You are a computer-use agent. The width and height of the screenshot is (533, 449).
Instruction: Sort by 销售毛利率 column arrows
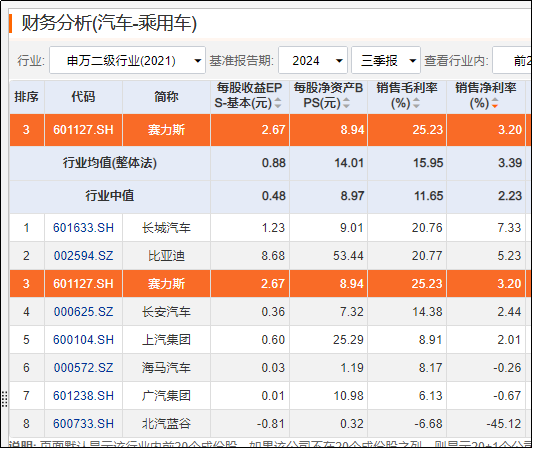click(416, 103)
